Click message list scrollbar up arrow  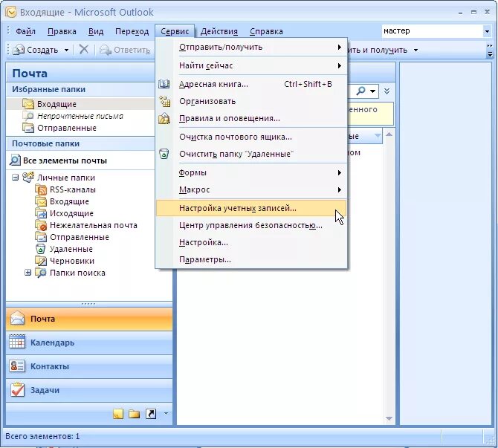[389, 134]
